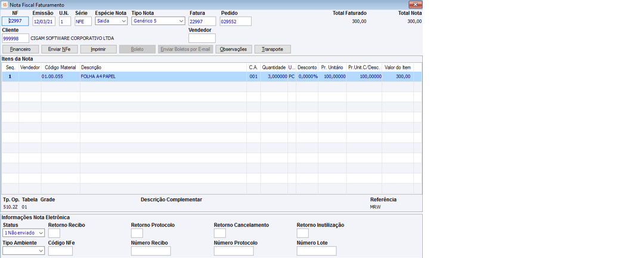This screenshot has height=258, width=644.
Task: Click the Número Protocolo field
Action: point(234,251)
